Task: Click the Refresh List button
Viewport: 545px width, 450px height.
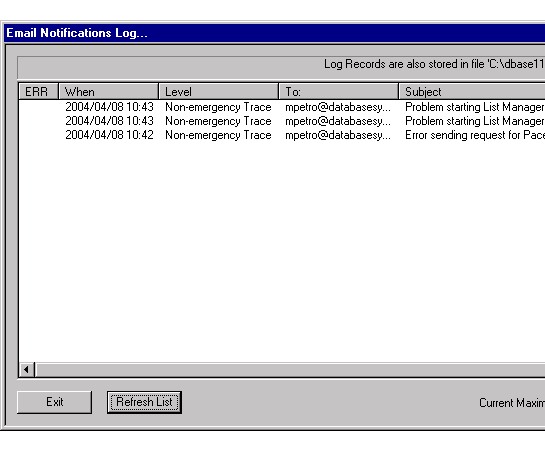Action: coord(144,402)
